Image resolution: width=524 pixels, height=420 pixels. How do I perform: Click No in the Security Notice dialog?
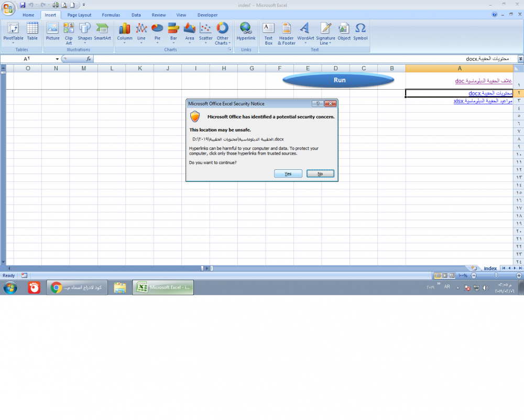320,174
